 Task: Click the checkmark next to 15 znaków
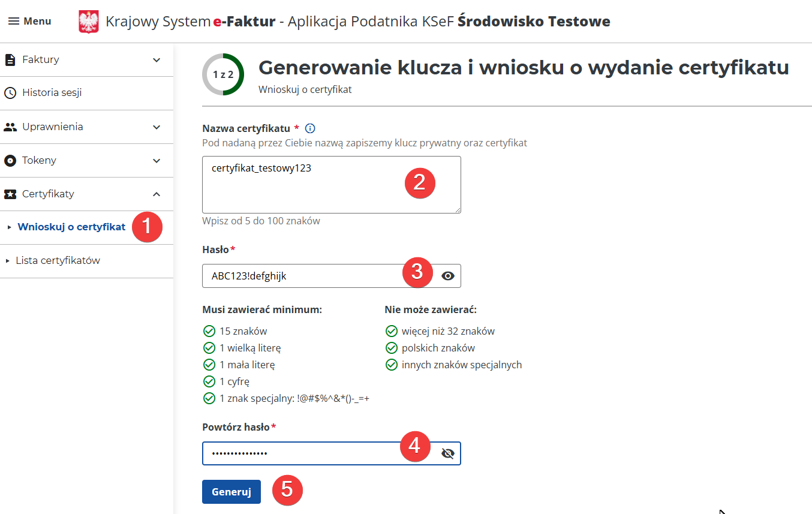click(x=209, y=330)
